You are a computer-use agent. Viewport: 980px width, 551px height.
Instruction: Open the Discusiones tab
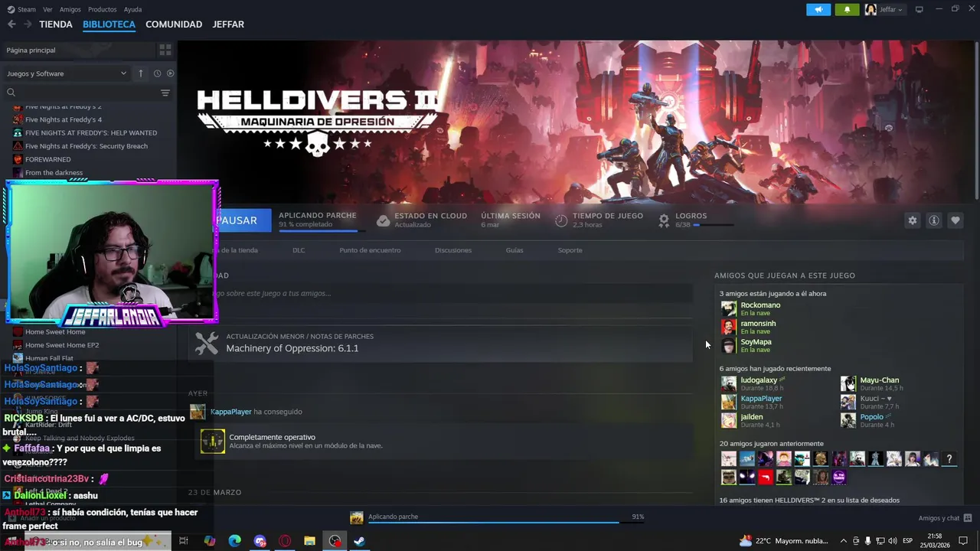pos(453,250)
